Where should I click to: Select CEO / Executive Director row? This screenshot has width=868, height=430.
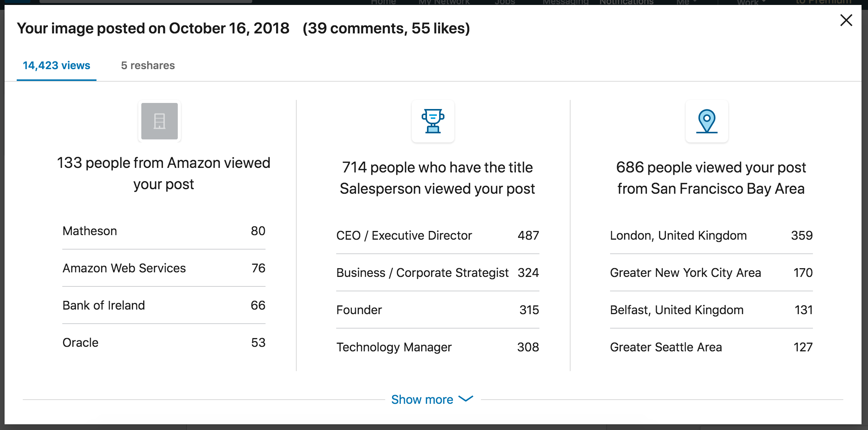(438, 236)
